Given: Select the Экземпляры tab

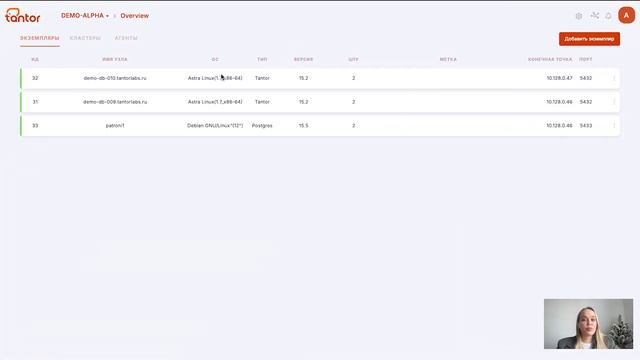Looking at the screenshot, I should [40, 38].
